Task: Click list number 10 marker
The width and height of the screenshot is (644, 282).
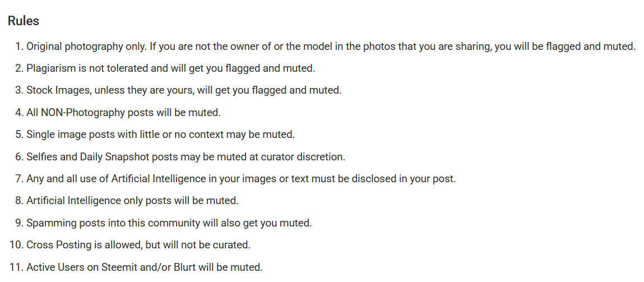Action: pyautogui.click(x=16, y=245)
